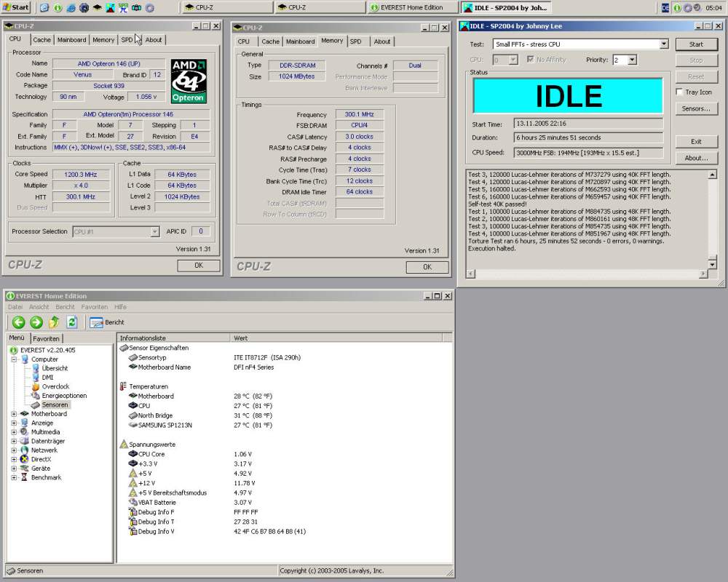728x582 pixels.
Task: Switch to EVEREST Home Edition taskbar button
Action: [x=412, y=7]
